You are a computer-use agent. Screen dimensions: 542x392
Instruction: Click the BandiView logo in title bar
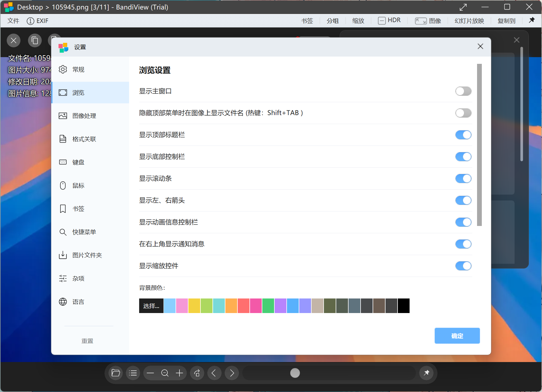pyautogui.click(x=9, y=7)
